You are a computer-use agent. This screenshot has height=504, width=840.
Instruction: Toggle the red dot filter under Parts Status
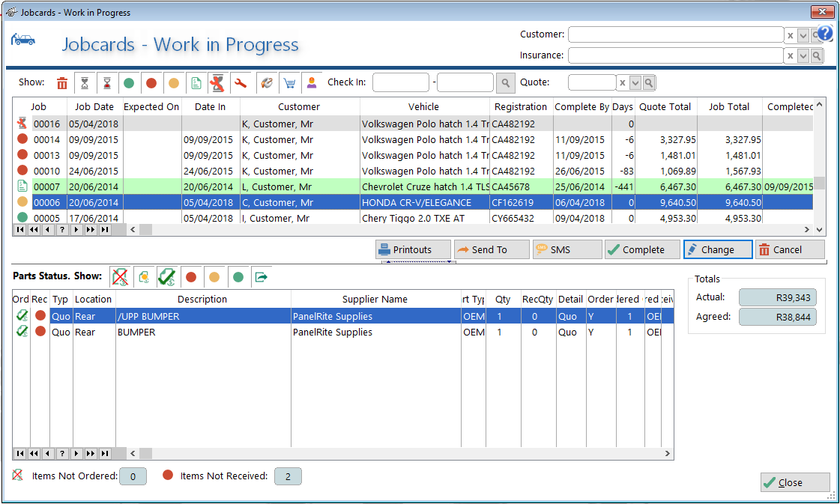(191, 276)
